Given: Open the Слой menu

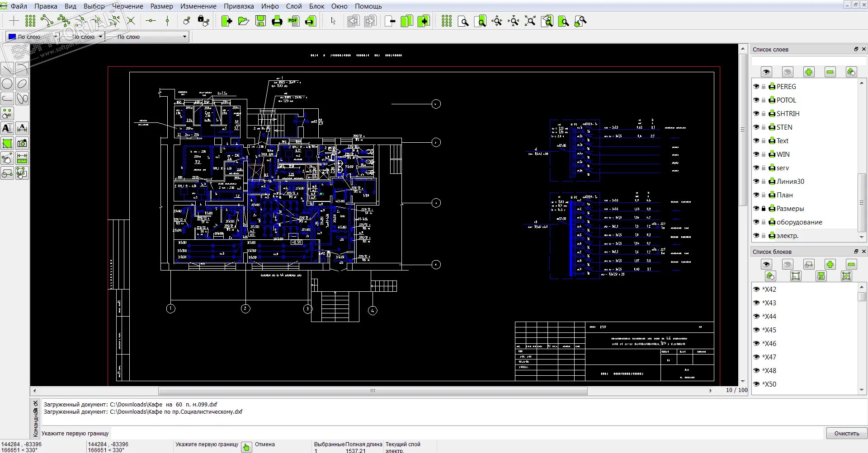Looking at the screenshot, I should tap(294, 6).
